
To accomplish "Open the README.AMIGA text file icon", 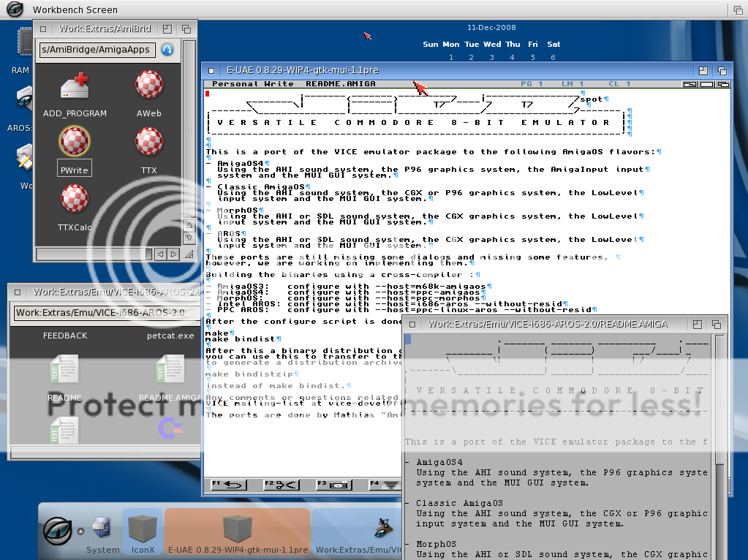I will (170, 368).
